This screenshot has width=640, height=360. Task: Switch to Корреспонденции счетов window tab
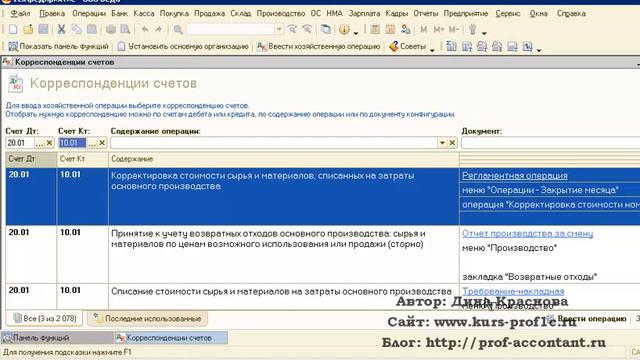click(171, 338)
